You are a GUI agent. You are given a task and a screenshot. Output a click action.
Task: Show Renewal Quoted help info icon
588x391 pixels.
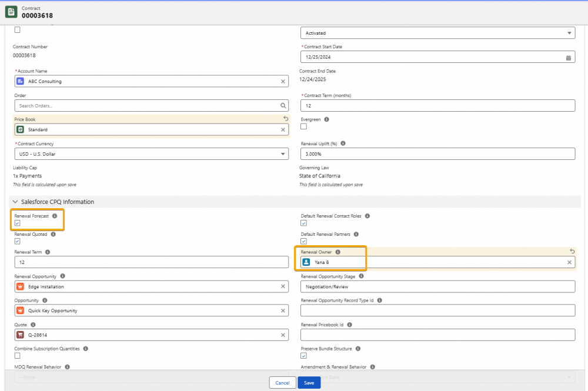coord(54,234)
